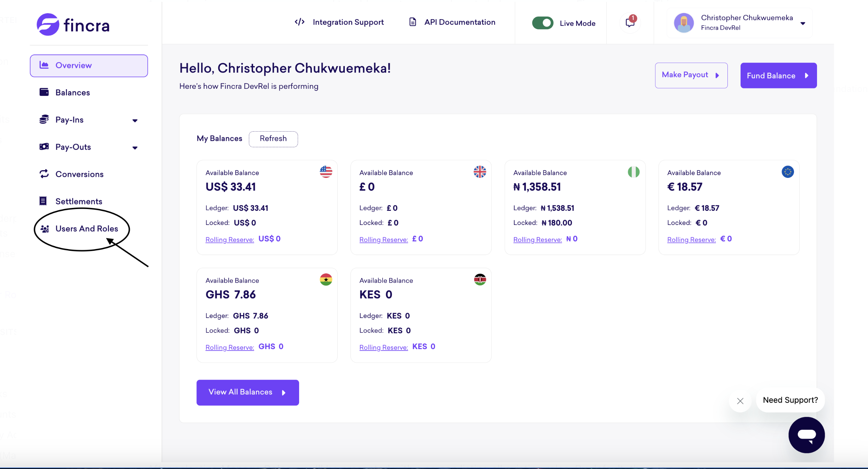Click the API Documentation page icon
The image size is (868, 469).
tap(412, 22)
